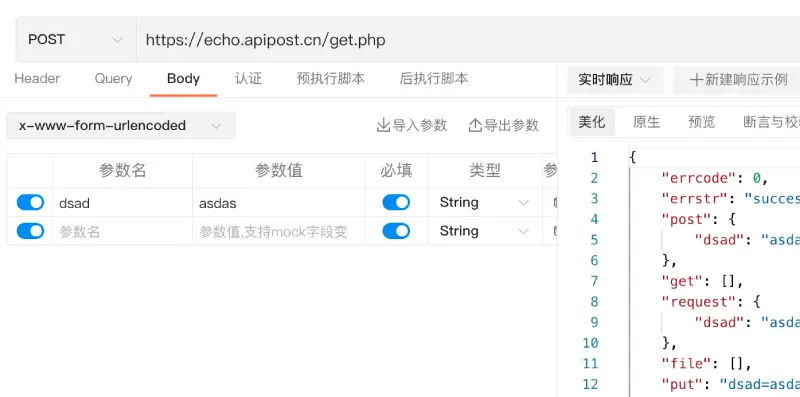Select the 预览 response view tab
Screen dimensions: 800x397
702,122
